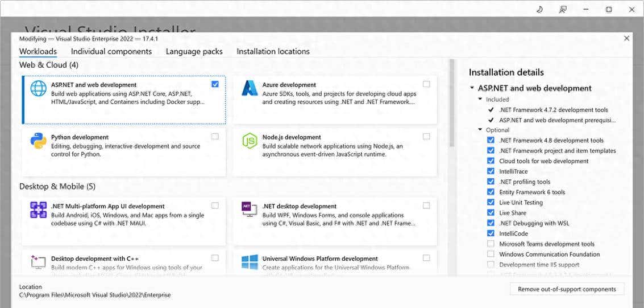Click the Modifying Visual Studio Enterprise 2022 title
Screen dimensions: 644x308
pyautogui.click(x=89, y=39)
